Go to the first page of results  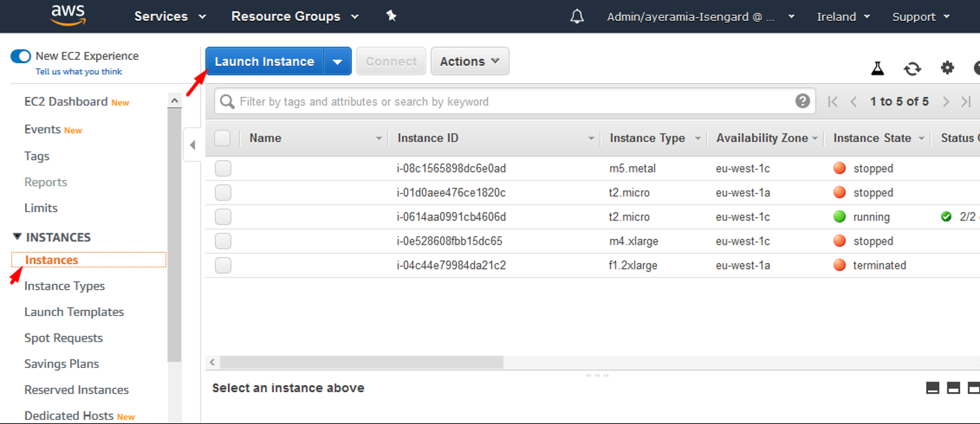pos(833,102)
